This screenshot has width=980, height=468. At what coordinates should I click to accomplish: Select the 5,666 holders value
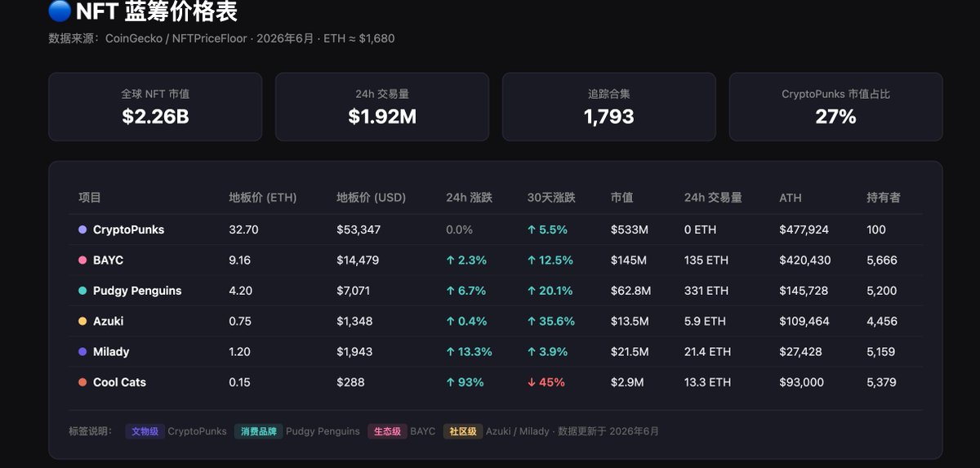882,260
